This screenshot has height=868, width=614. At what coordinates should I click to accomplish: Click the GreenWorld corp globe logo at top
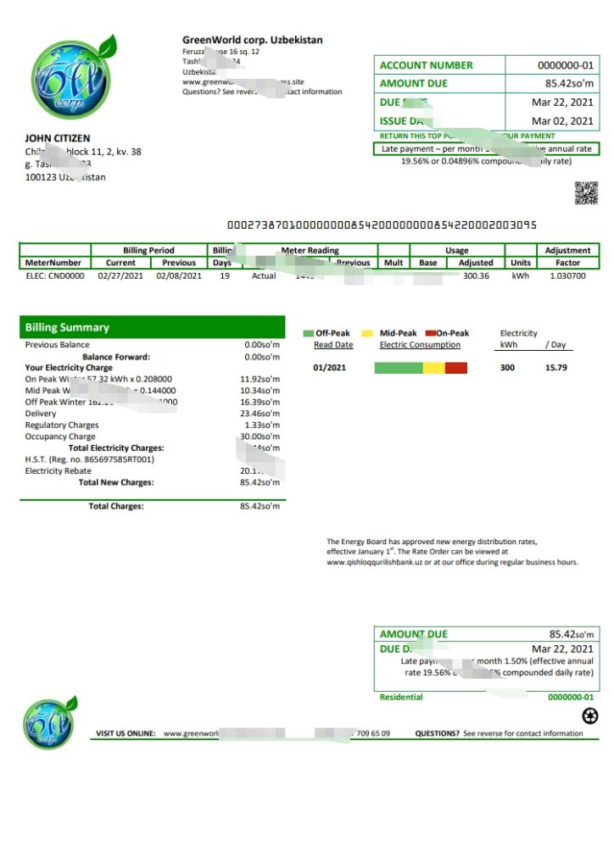click(x=73, y=77)
